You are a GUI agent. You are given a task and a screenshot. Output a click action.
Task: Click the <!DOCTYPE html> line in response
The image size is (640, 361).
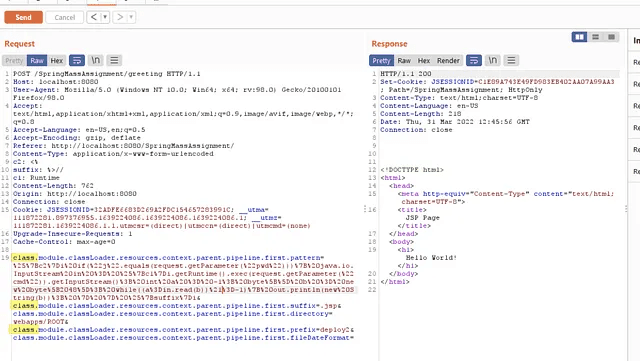(x=412, y=170)
